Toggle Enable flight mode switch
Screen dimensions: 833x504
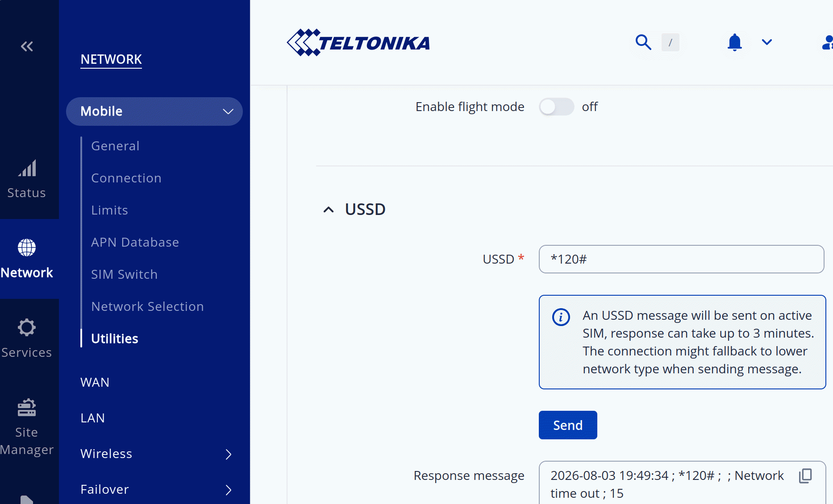[556, 107]
